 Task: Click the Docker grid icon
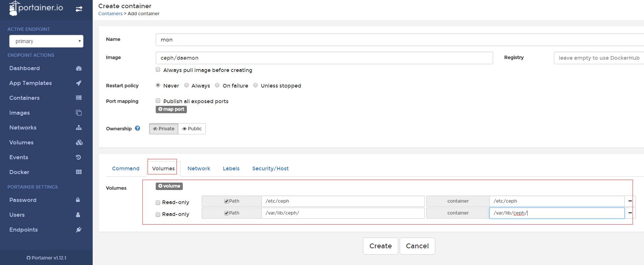79,172
